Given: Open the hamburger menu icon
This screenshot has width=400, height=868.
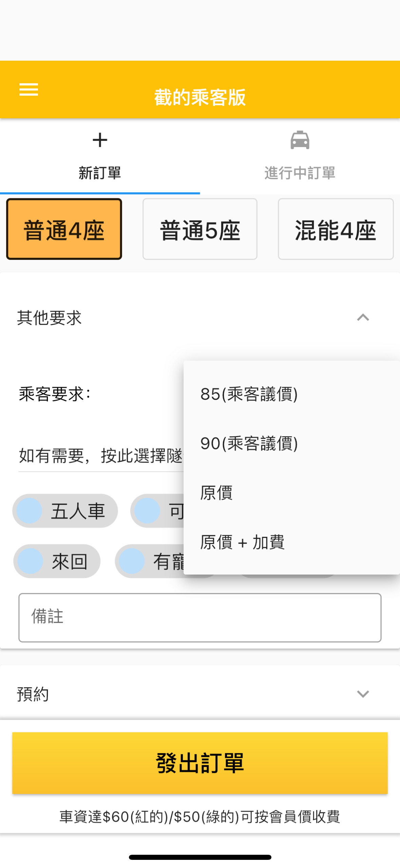Looking at the screenshot, I should click(x=28, y=90).
